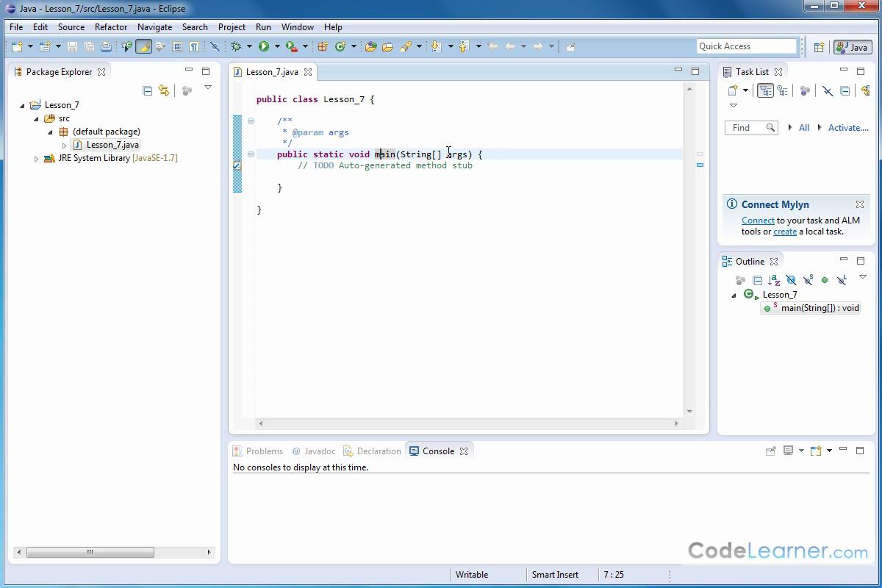Collapse the src folder node
Viewport: 882px width, 588px height.
coord(36,118)
